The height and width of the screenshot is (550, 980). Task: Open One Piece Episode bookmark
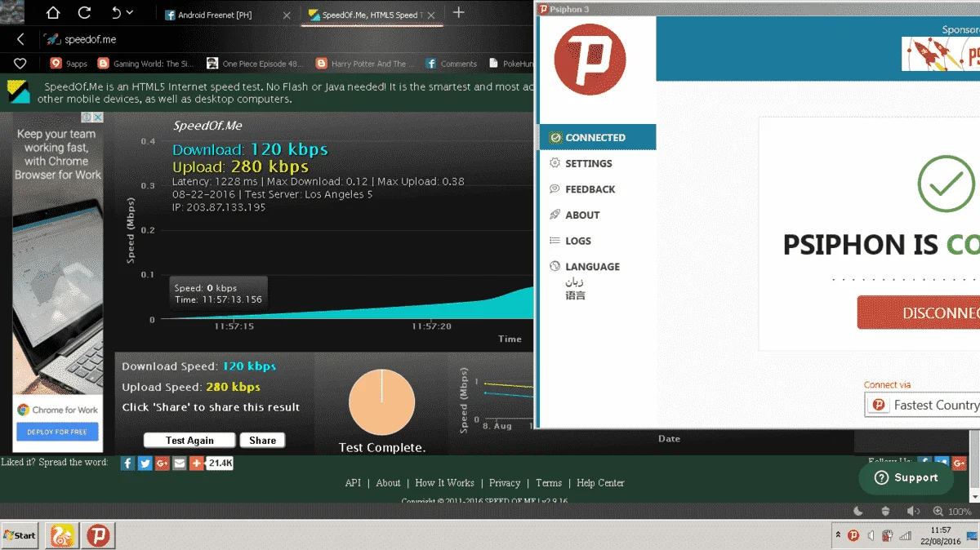pyautogui.click(x=255, y=64)
